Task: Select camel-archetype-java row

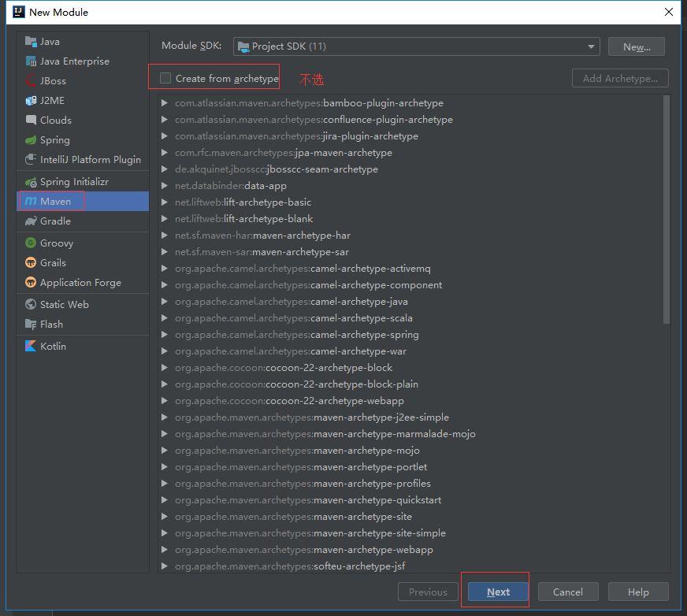Action: click(411, 302)
